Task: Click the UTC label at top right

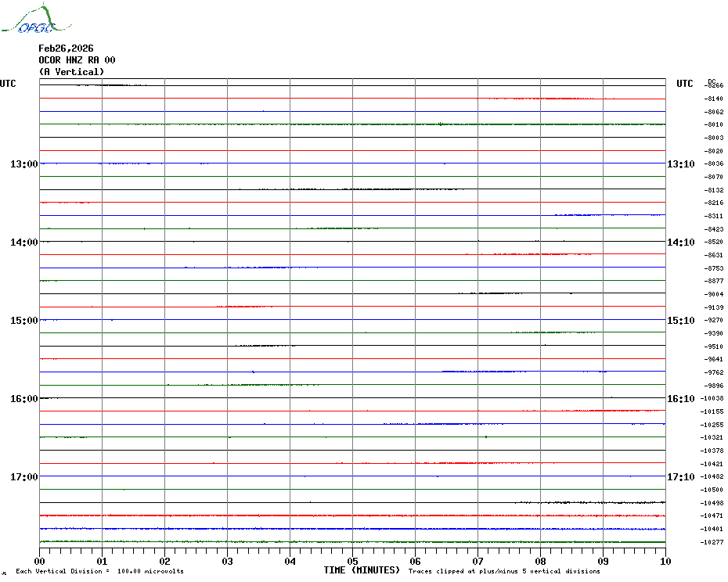Action: pyautogui.click(x=685, y=84)
